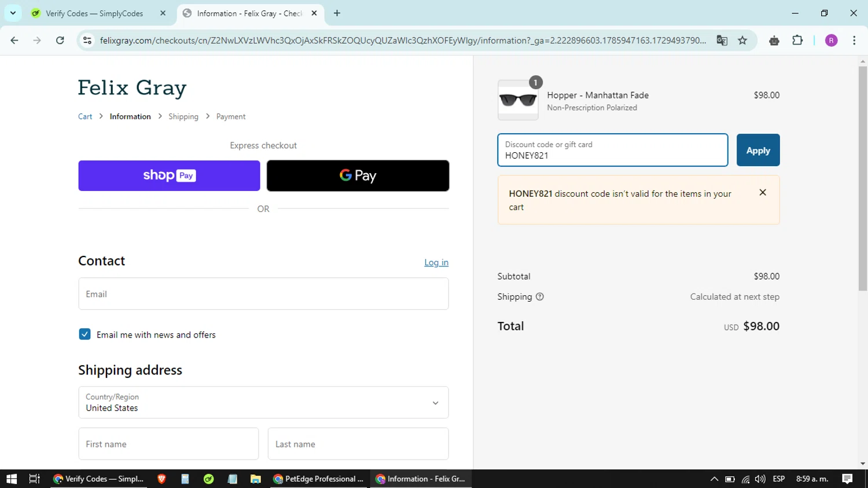Viewport: 868px width, 488px height.
Task: Open the browser extensions puzzle icon
Action: coord(797,41)
